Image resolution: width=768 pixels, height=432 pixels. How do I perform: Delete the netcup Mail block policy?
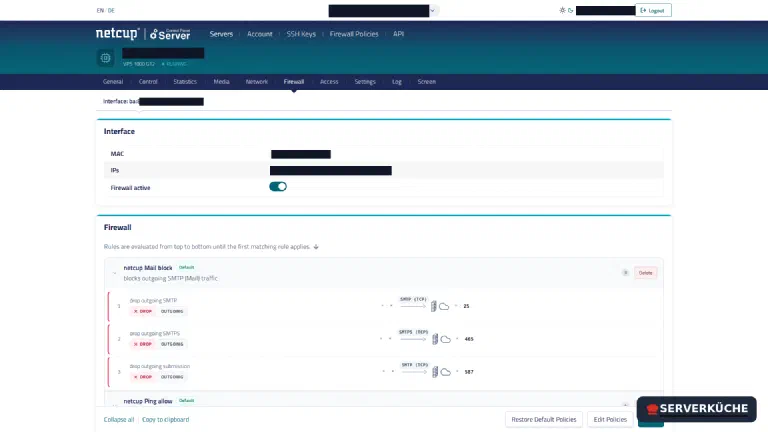[x=646, y=273]
